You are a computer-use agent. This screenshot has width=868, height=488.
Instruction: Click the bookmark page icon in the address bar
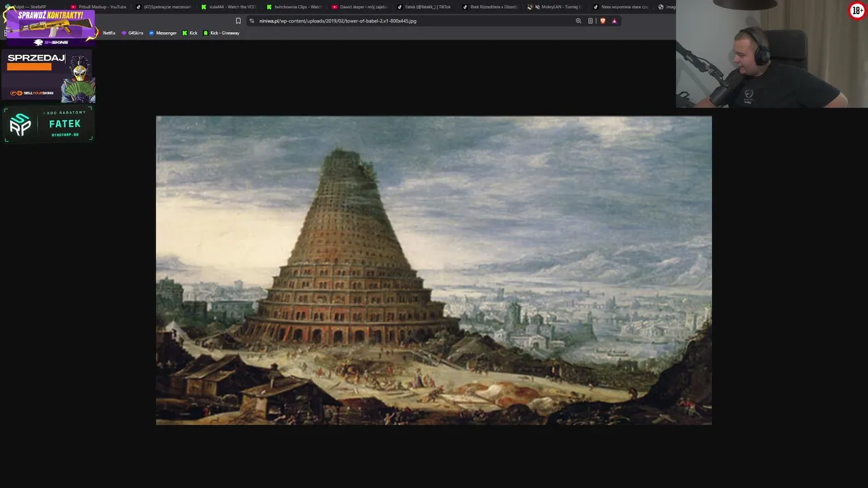pos(238,21)
